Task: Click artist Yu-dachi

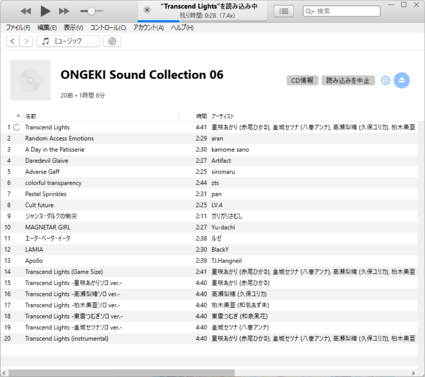Action: tap(223, 227)
